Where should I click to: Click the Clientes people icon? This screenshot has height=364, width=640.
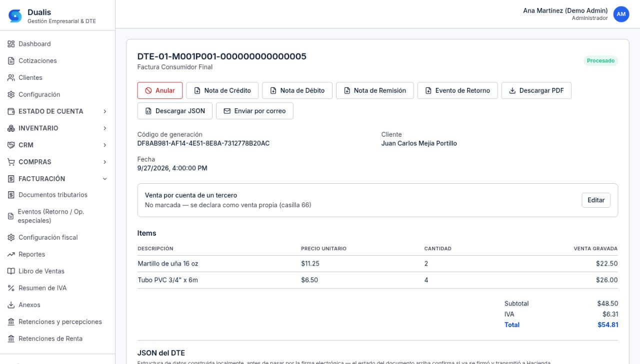pos(11,78)
